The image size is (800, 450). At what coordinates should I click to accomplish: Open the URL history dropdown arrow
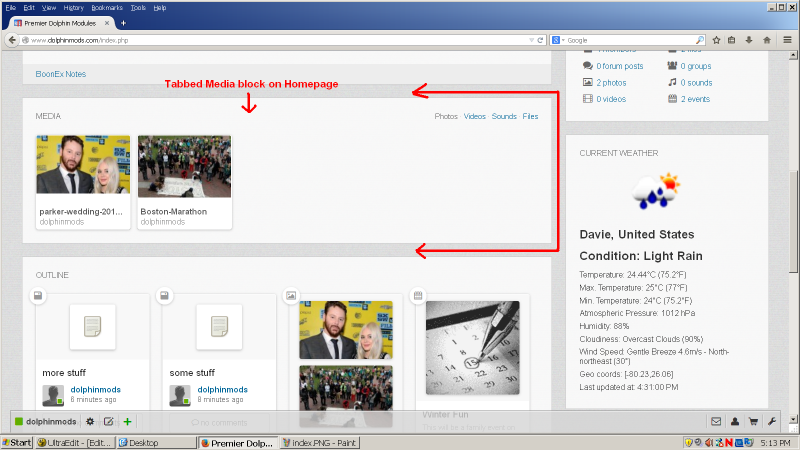pyautogui.click(x=532, y=40)
